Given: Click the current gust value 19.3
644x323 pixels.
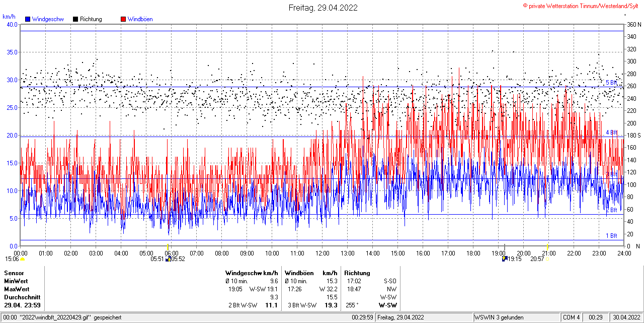Looking at the screenshot, I should (x=331, y=305).
